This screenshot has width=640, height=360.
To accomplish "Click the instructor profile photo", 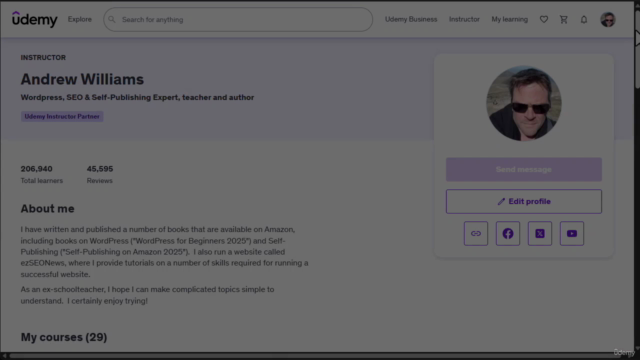I will [524, 103].
